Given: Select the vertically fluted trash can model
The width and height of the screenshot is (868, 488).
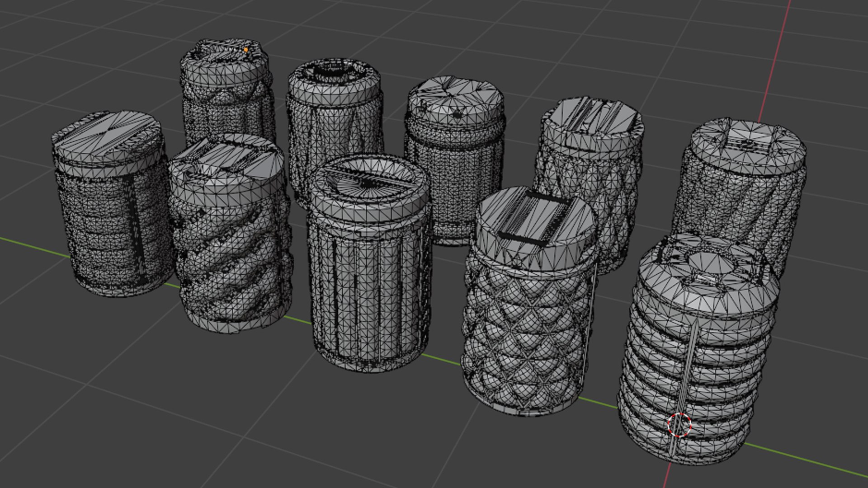Looking at the screenshot, I should [369, 264].
